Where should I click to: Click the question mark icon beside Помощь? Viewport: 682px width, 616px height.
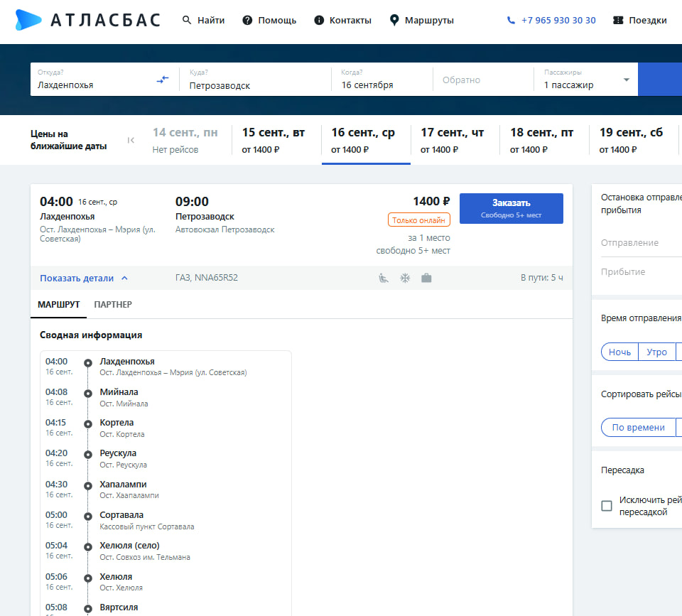[247, 21]
